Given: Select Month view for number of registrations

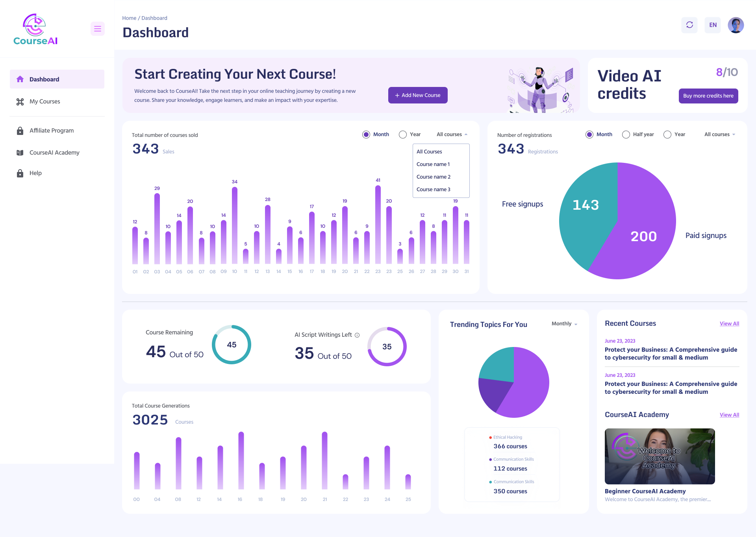Looking at the screenshot, I should pyautogui.click(x=589, y=134).
